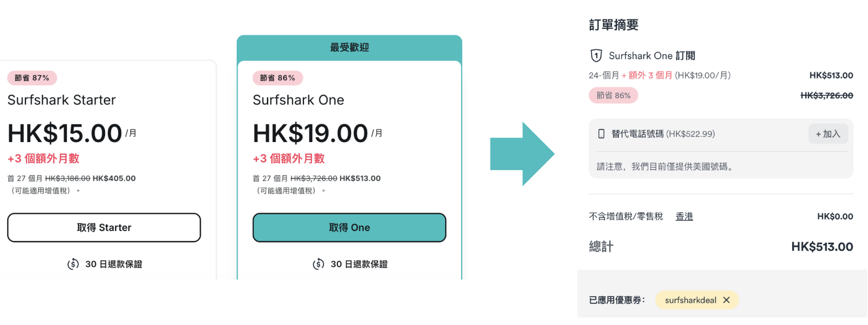Click 30 日退款保證 text under Starter
868x325 pixels.
coord(114,264)
